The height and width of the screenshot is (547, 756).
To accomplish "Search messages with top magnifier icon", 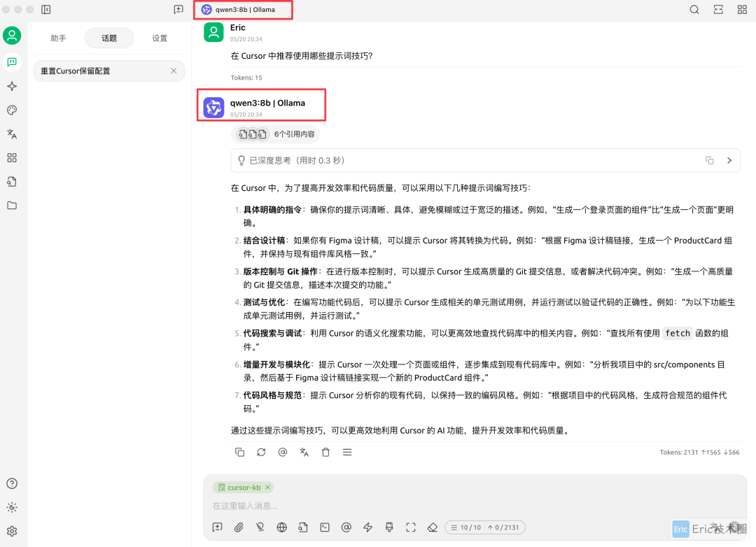I will point(694,10).
